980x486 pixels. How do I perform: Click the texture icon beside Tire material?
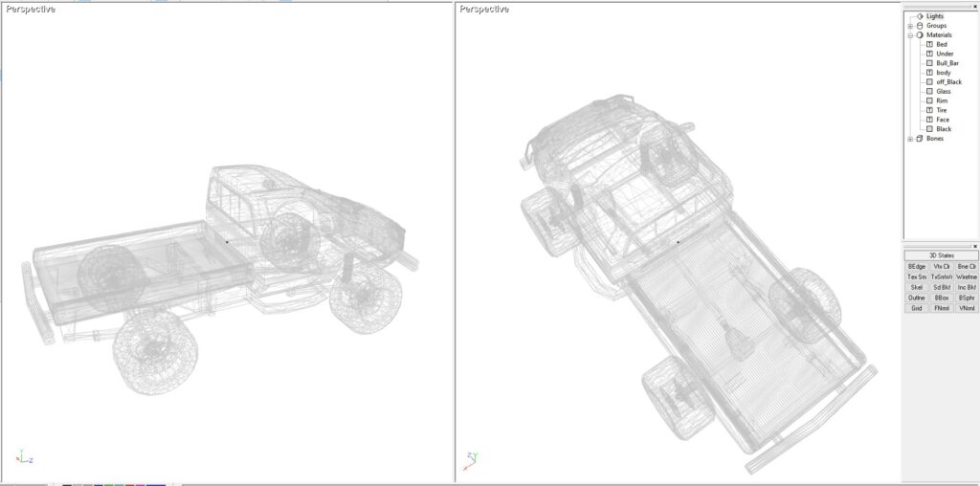(x=929, y=110)
